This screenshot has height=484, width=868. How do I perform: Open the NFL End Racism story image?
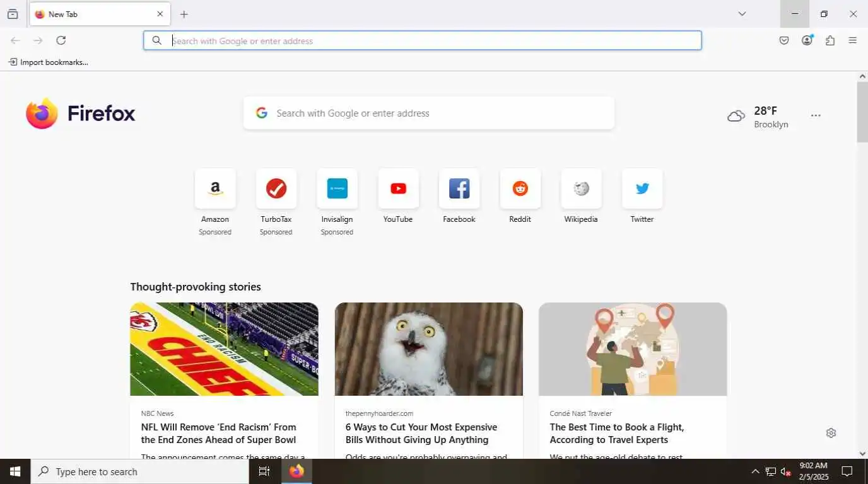coord(224,349)
